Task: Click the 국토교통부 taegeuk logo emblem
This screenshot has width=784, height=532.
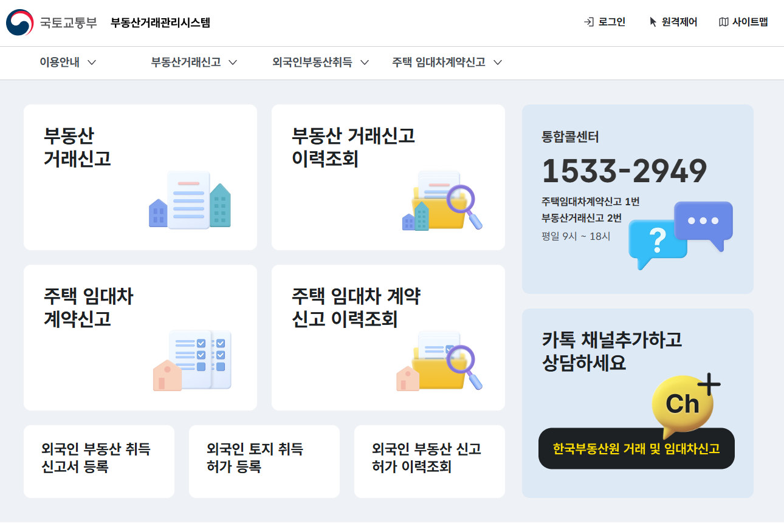Action: pyautogui.click(x=20, y=22)
